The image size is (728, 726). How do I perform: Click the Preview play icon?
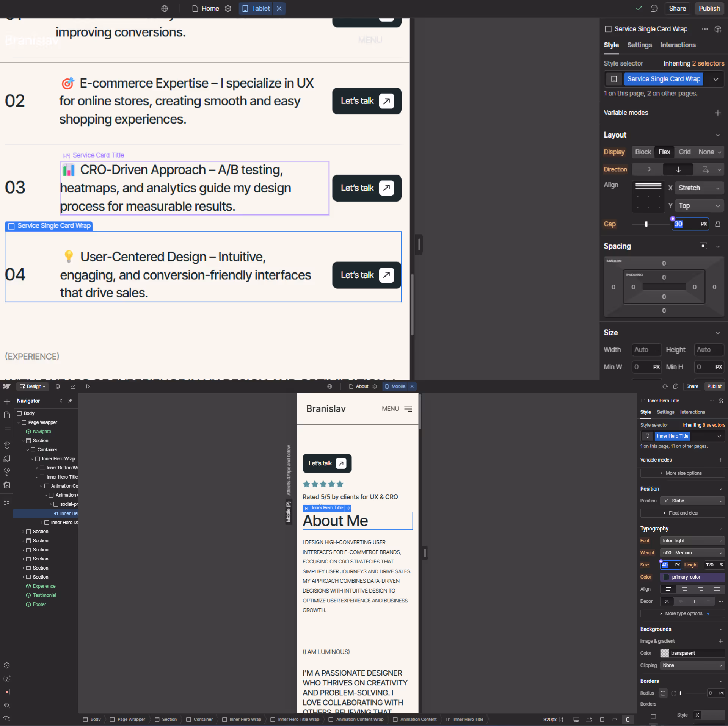[x=88, y=386]
